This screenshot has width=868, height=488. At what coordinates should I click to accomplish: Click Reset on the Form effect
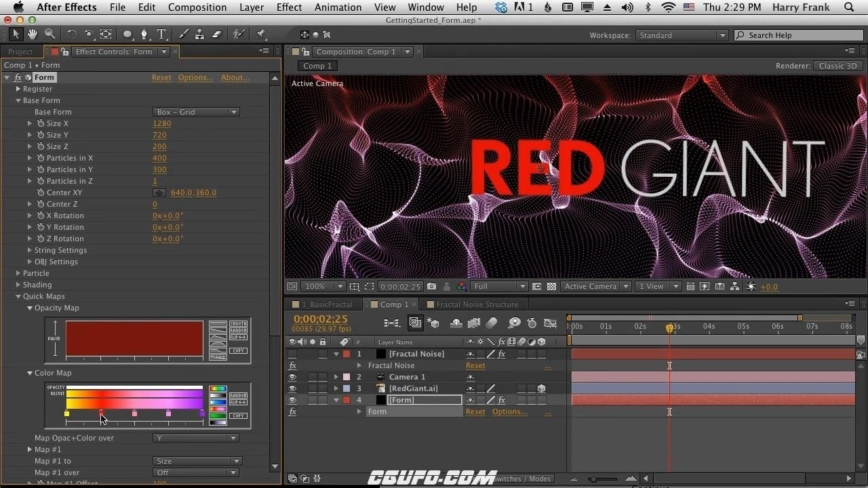point(161,77)
